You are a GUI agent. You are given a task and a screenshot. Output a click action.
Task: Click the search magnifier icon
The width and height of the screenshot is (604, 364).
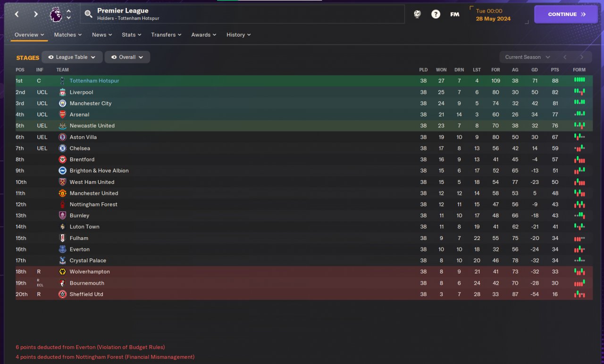pyautogui.click(x=88, y=14)
